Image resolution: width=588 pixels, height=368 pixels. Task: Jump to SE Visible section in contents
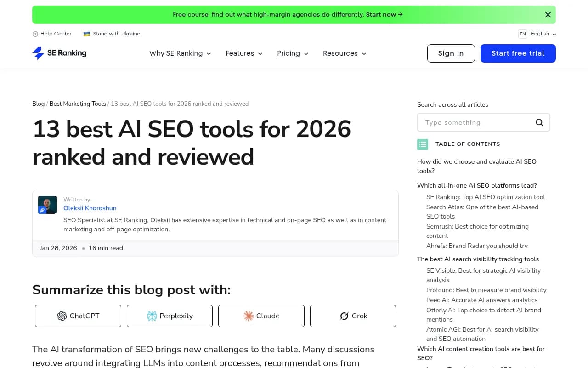tap(483, 276)
